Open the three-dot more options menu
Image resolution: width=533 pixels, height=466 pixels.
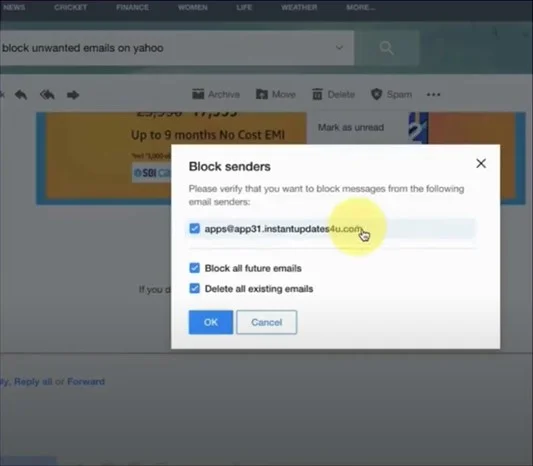click(433, 94)
